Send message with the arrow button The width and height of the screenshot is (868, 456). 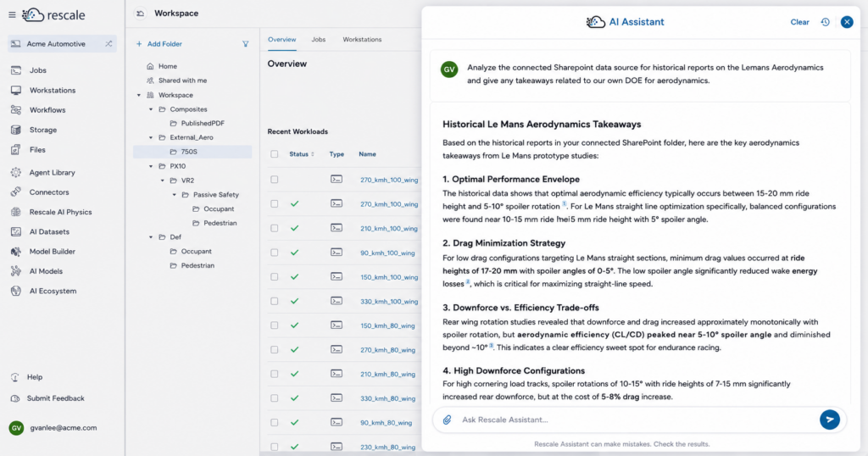[x=829, y=420]
